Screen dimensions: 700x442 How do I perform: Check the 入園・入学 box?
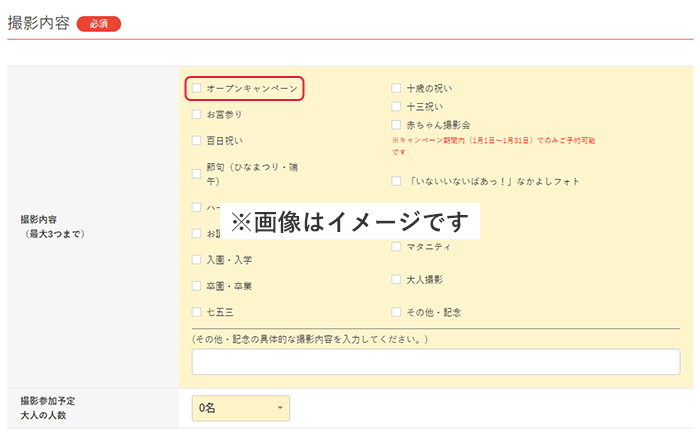(x=197, y=260)
